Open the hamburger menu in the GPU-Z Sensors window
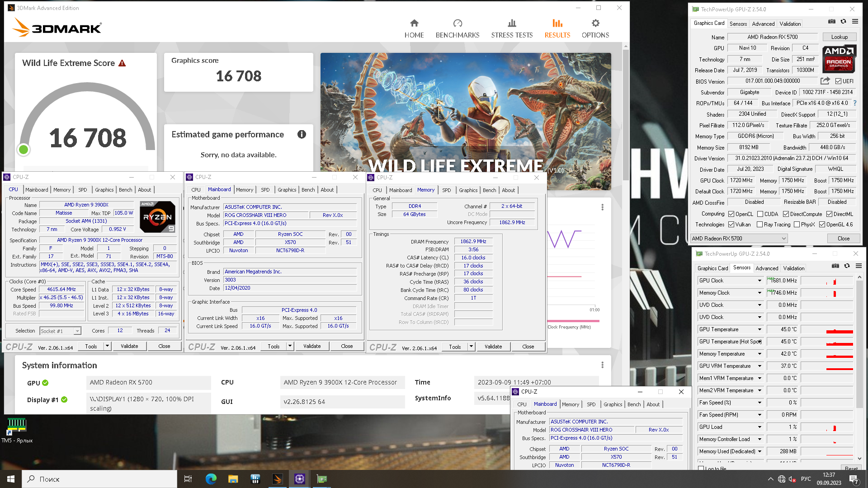Screen dimensions: 868x488 pyautogui.click(x=859, y=266)
